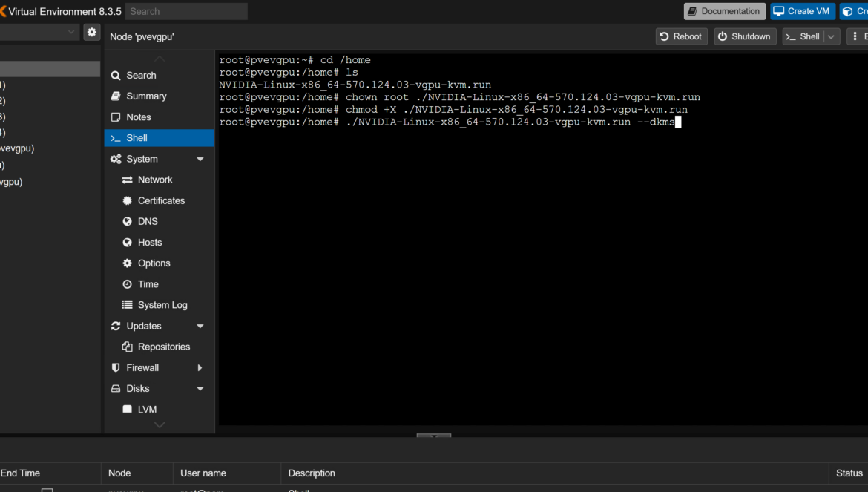The image size is (868, 492).
Task: Click the System Log list icon
Action: coord(128,305)
